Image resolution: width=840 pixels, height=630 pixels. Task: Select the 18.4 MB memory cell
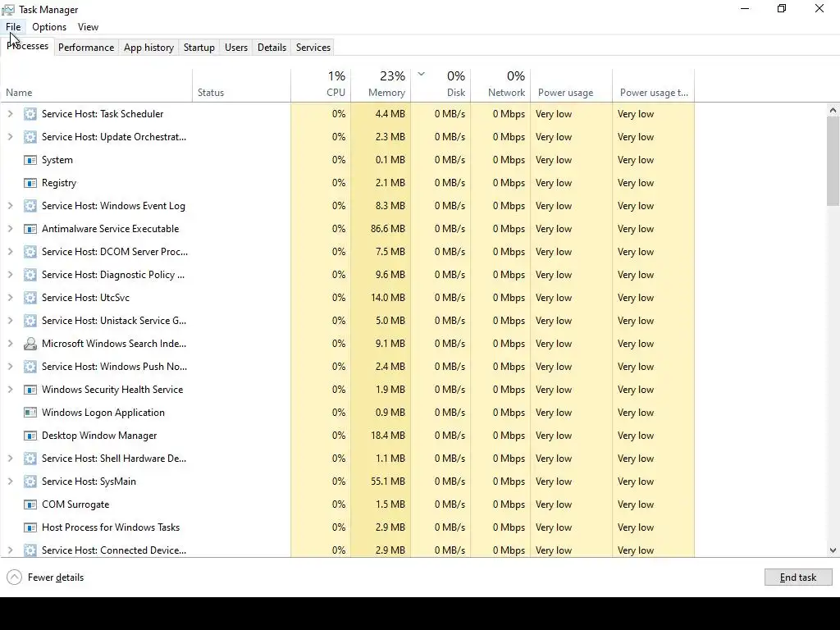pos(381,436)
